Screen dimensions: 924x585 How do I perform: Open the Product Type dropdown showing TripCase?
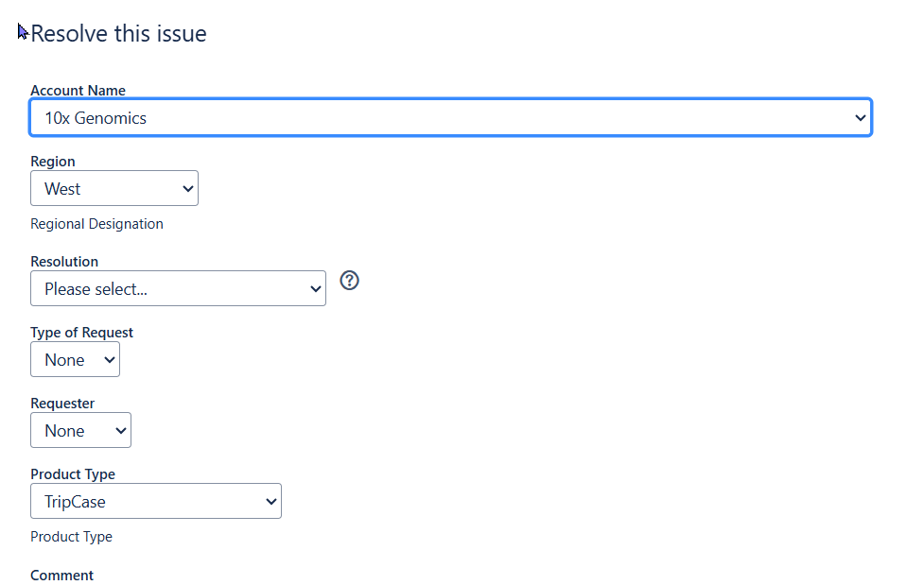coord(155,501)
